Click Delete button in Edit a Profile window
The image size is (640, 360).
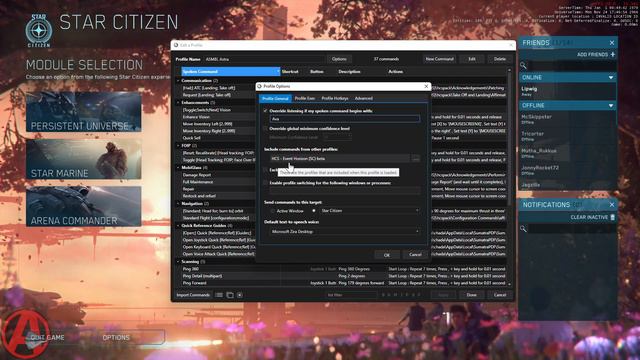[x=500, y=59]
